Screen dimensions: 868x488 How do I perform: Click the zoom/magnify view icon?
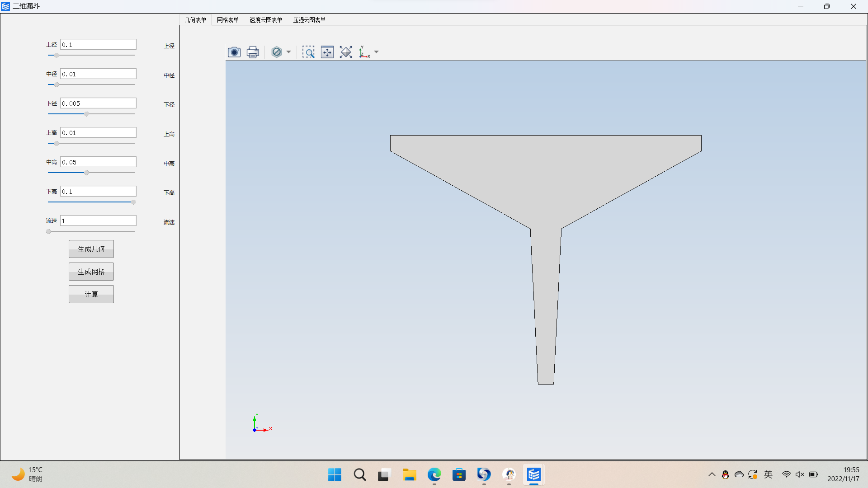point(308,52)
